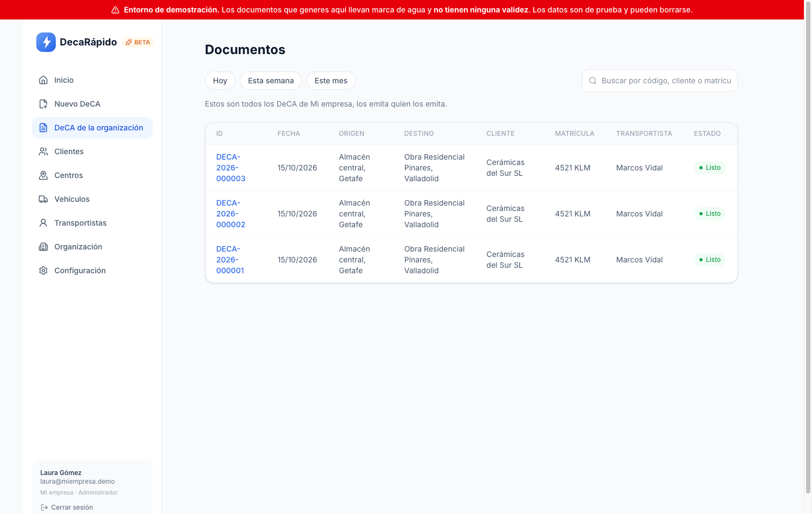The height and width of the screenshot is (514, 812).
Task: Click the Vehículos truck icon
Action: 43,199
